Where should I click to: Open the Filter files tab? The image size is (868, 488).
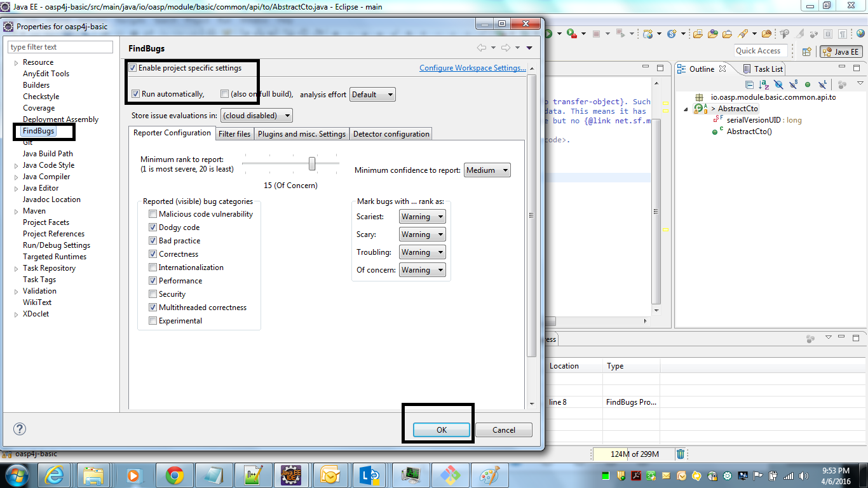click(234, 134)
